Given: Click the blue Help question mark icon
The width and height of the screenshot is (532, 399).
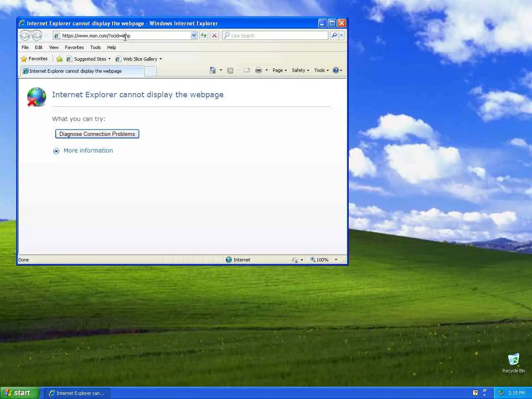Looking at the screenshot, I should click(336, 70).
